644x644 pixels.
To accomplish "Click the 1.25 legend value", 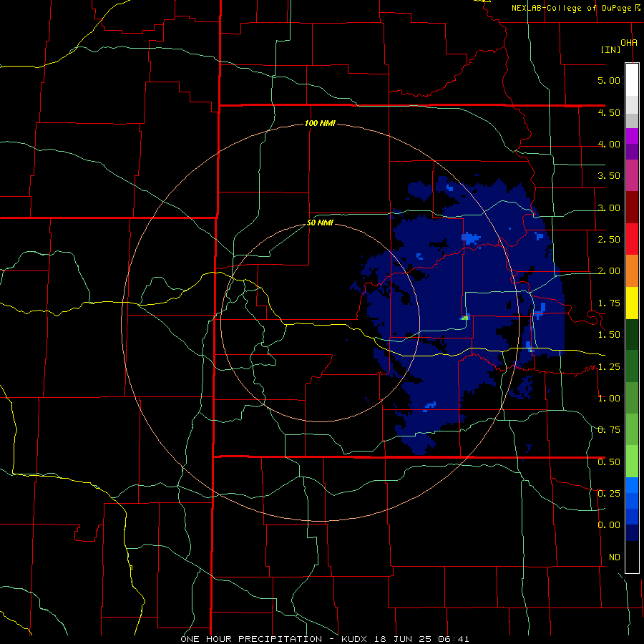I will tap(609, 367).
